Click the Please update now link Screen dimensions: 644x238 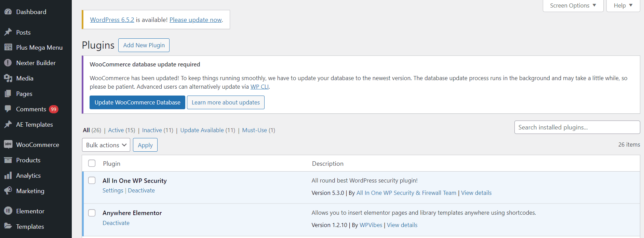196,20
